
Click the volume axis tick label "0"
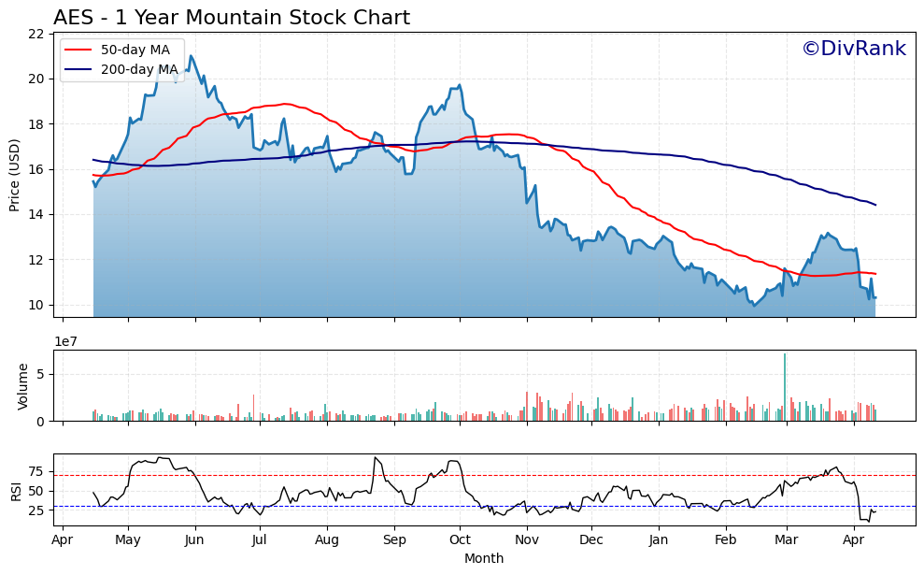coord(41,422)
